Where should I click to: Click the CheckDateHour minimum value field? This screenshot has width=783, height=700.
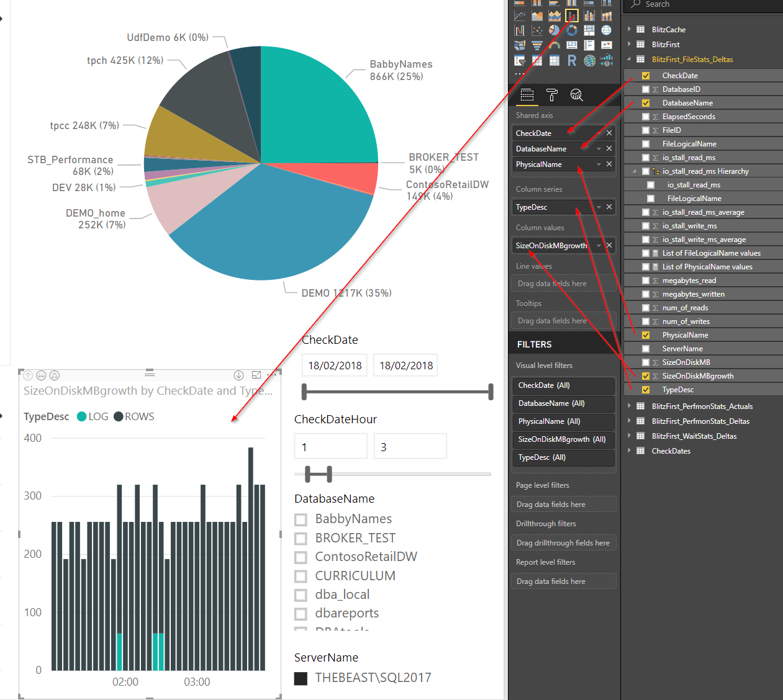(331, 447)
